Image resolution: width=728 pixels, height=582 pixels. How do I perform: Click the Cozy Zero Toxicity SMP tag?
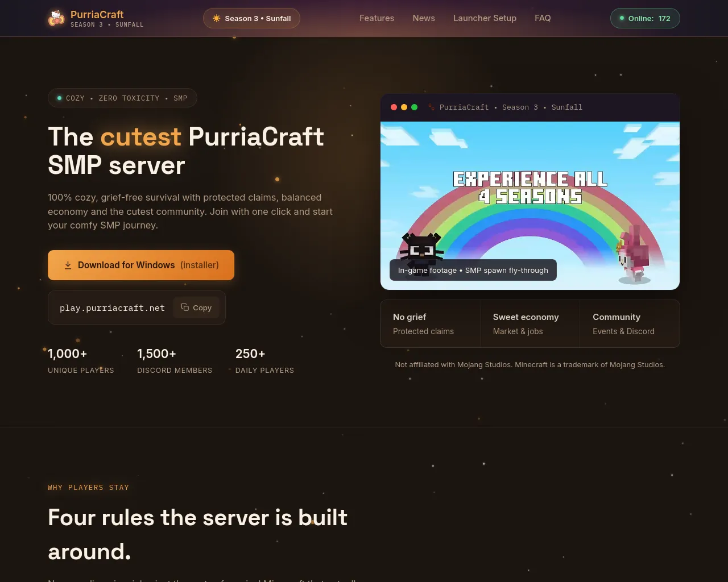pos(122,98)
